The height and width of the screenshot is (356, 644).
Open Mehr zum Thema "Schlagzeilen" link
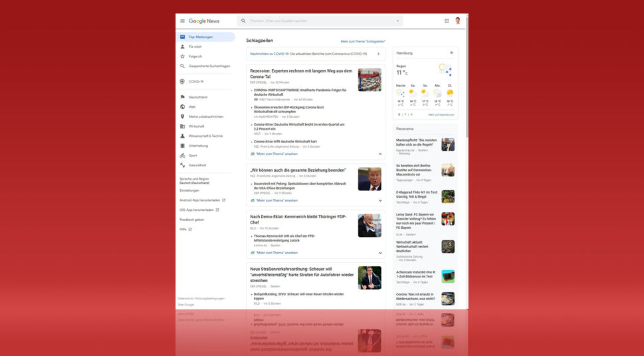pyautogui.click(x=363, y=41)
